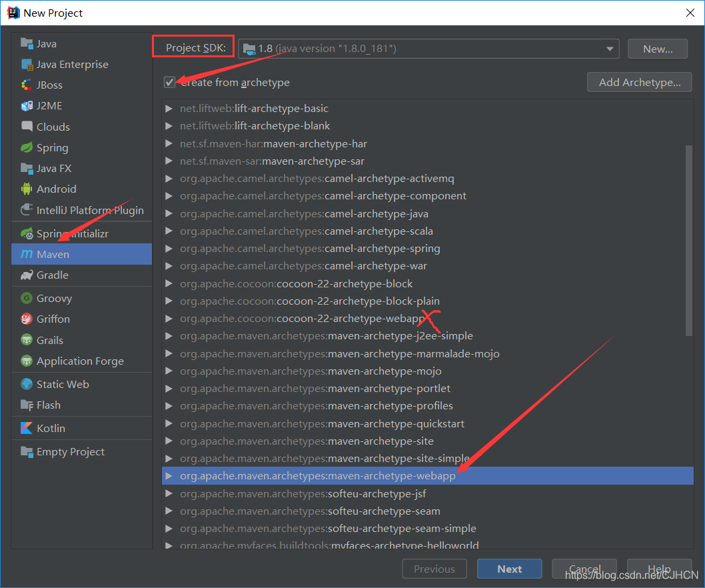Click the J2ME icon
The width and height of the screenshot is (705, 588).
(27, 106)
